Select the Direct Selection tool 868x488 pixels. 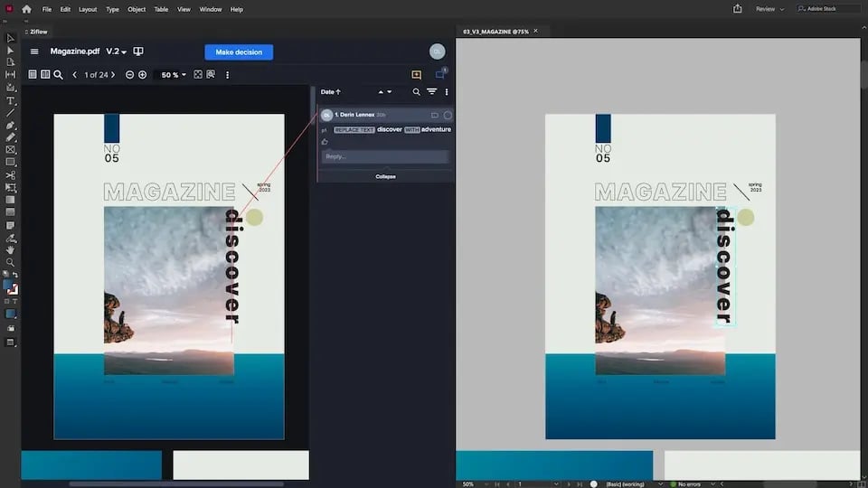pyautogui.click(x=10, y=51)
